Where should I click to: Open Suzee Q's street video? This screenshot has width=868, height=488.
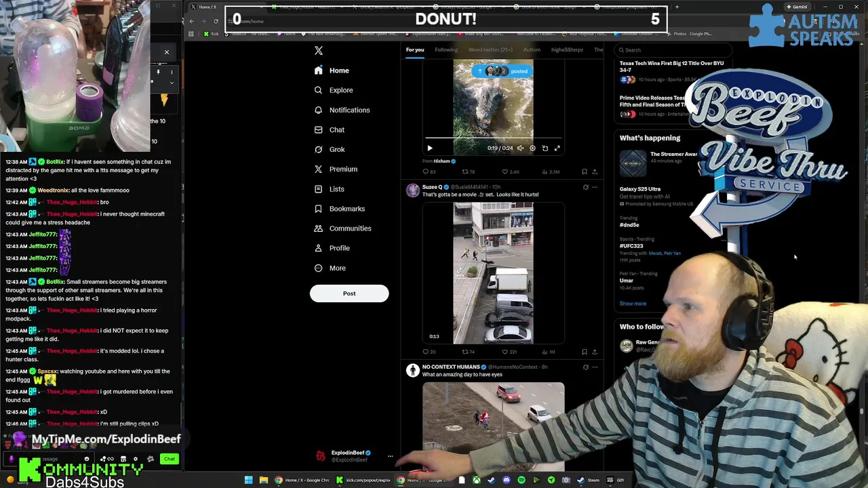[493, 273]
